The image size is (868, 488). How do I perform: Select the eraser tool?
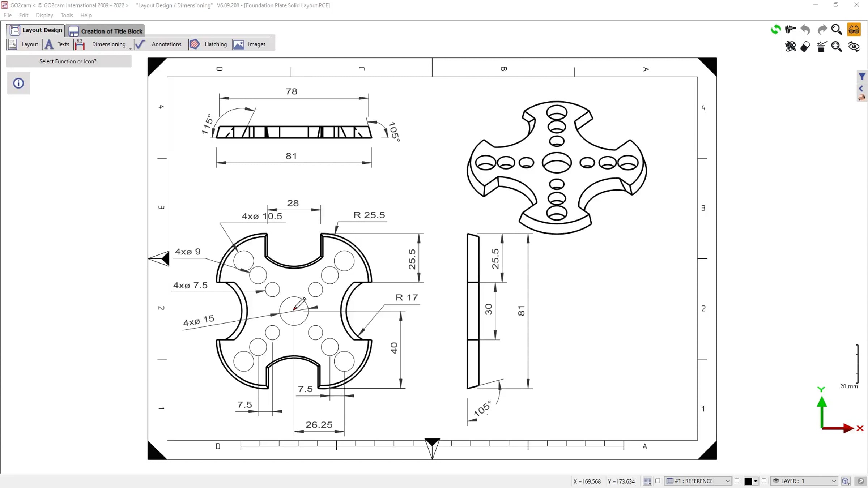(x=805, y=46)
